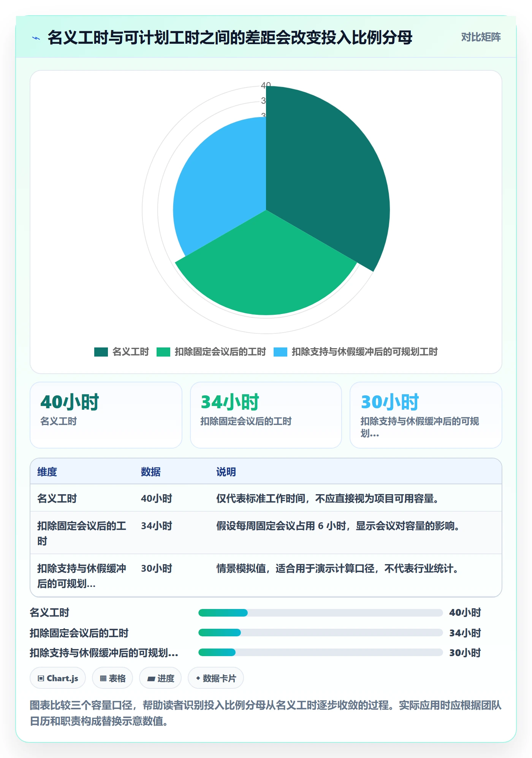This screenshot has width=532, height=758.
Task: Click the Chart.js tag chip
Action: click(x=58, y=678)
